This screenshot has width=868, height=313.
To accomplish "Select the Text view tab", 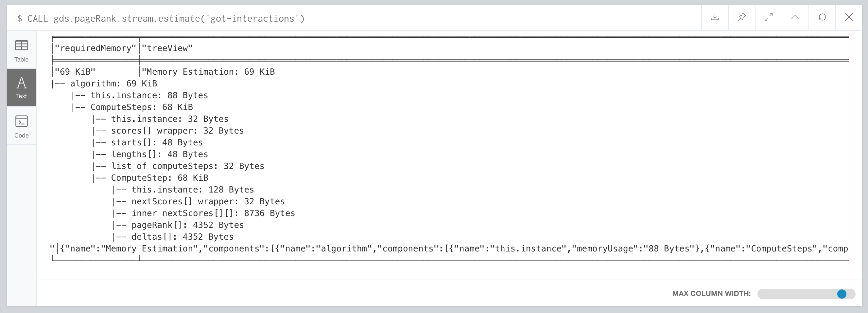I will pos(22,87).
